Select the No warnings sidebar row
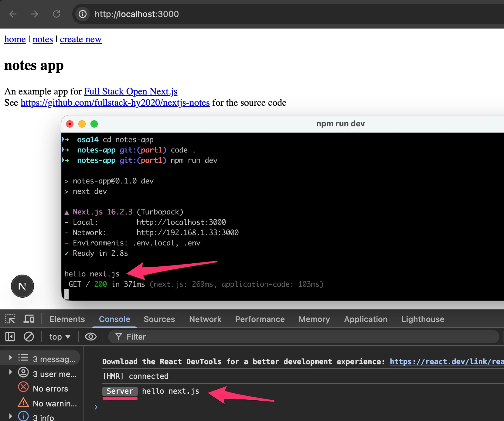The image size is (504, 421). (47, 403)
